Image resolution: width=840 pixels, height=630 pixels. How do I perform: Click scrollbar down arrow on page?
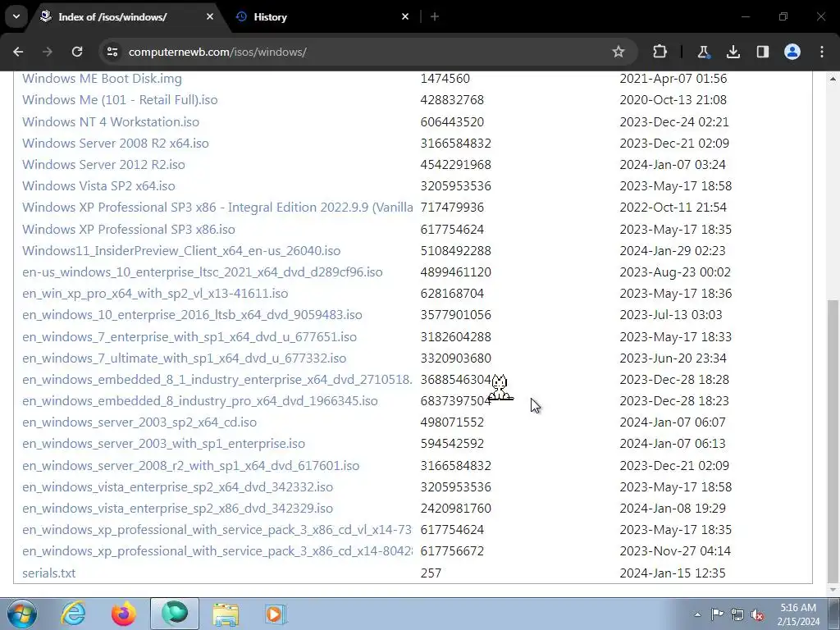coord(833,589)
